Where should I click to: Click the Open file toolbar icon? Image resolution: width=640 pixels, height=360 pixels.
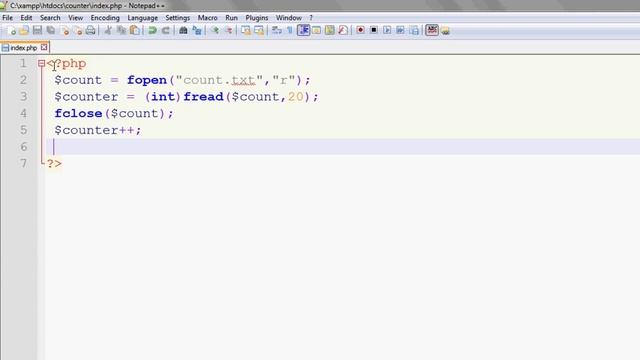24,30
